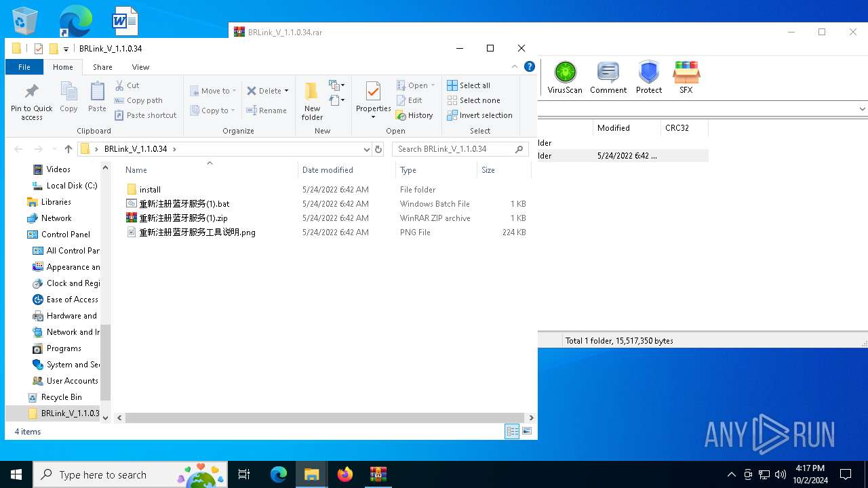868x488 pixels.
Task: Click Copy path in ribbon
Action: (x=138, y=100)
